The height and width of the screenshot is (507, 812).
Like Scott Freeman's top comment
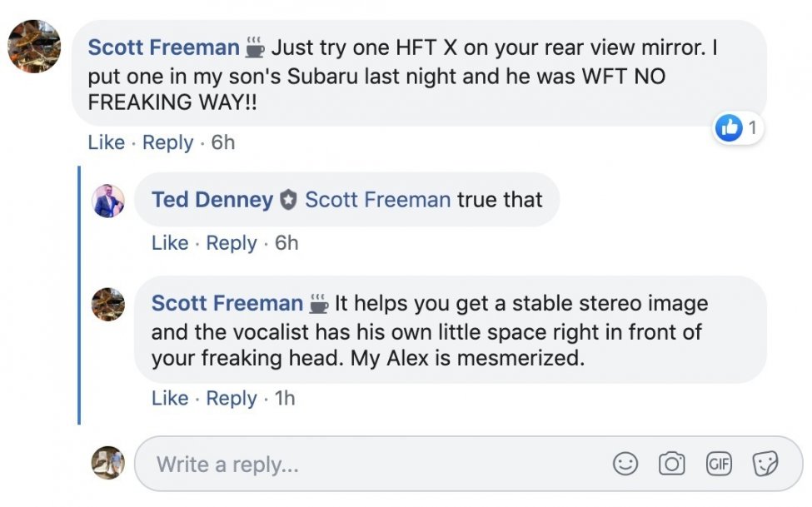click(x=106, y=142)
